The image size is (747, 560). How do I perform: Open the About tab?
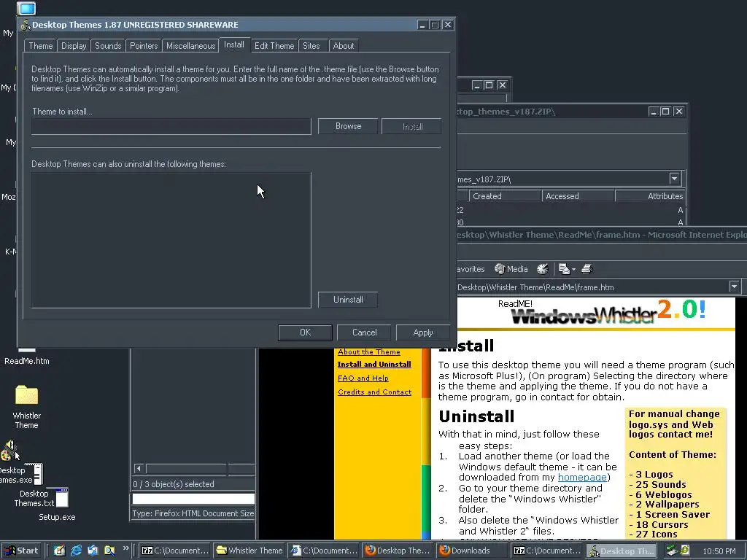[x=344, y=46]
